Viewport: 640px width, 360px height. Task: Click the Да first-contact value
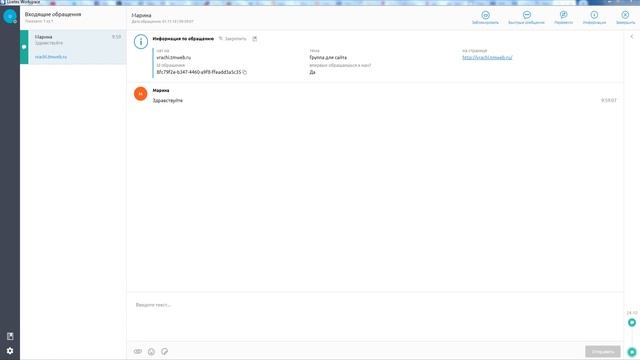tap(312, 72)
